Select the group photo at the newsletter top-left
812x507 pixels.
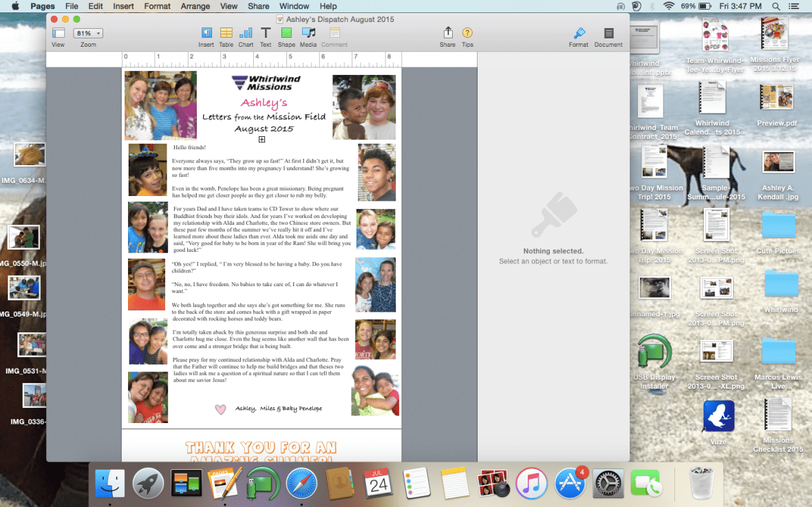[x=160, y=105]
